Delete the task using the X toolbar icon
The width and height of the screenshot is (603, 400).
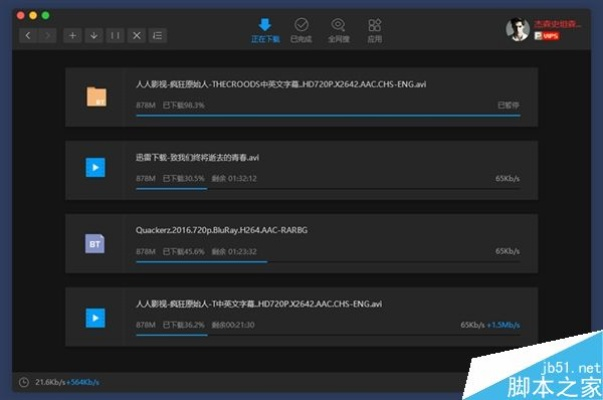pos(137,35)
